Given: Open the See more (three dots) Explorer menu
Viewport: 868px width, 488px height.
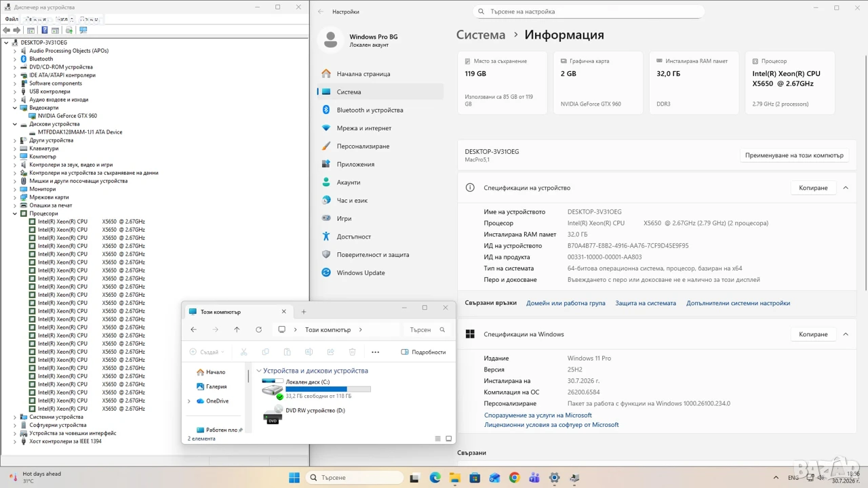Looking at the screenshot, I should pyautogui.click(x=375, y=352).
